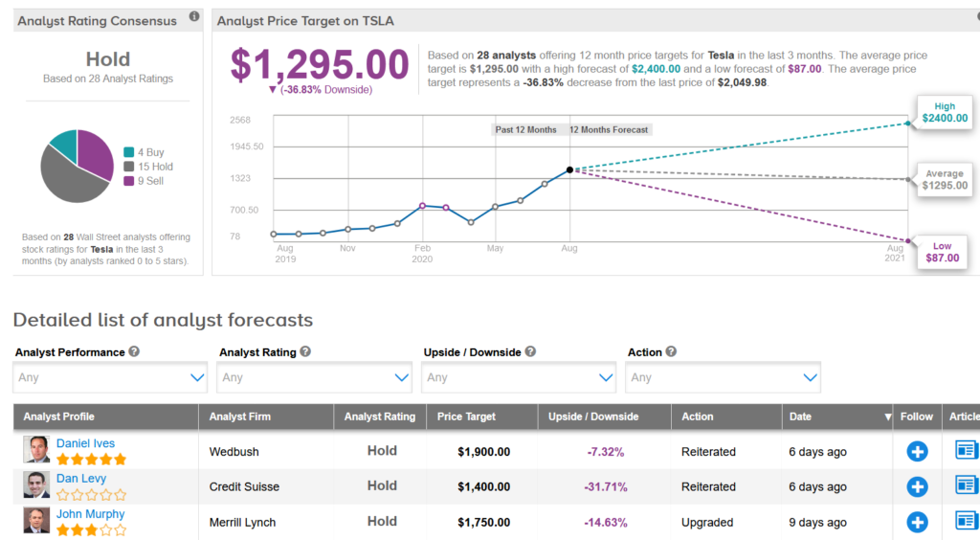Click the help icon next to Analyst Performance
The image size is (980, 540).
(134, 352)
